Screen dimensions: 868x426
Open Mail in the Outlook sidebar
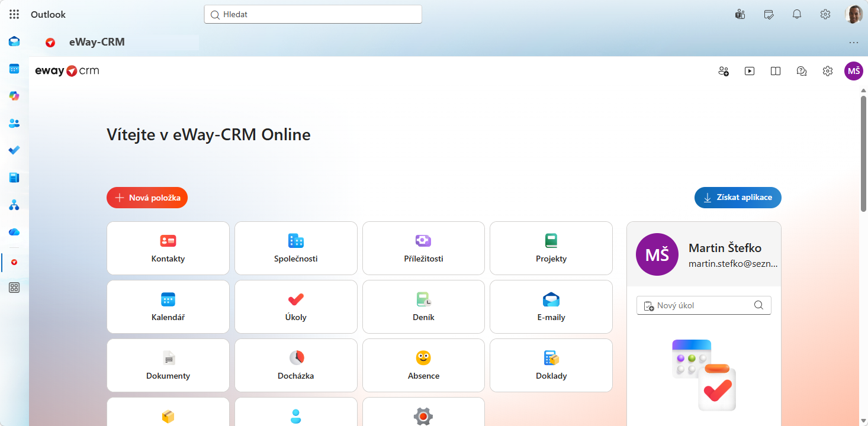point(14,41)
